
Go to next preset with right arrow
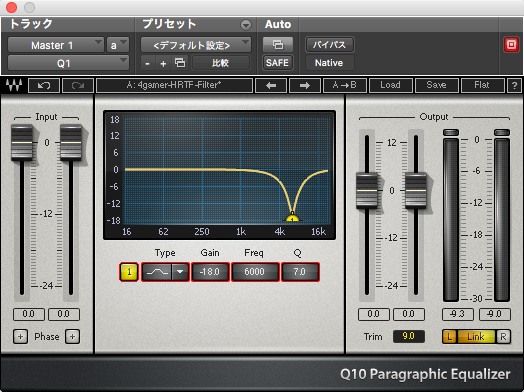tap(305, 86)
